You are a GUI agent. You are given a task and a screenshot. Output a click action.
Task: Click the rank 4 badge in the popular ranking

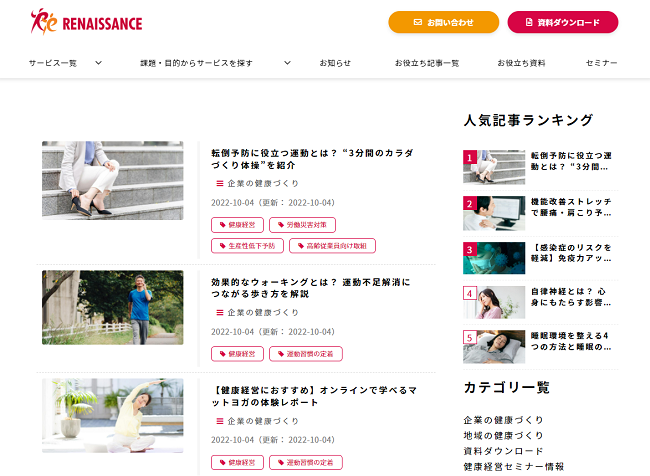point(470,293)
